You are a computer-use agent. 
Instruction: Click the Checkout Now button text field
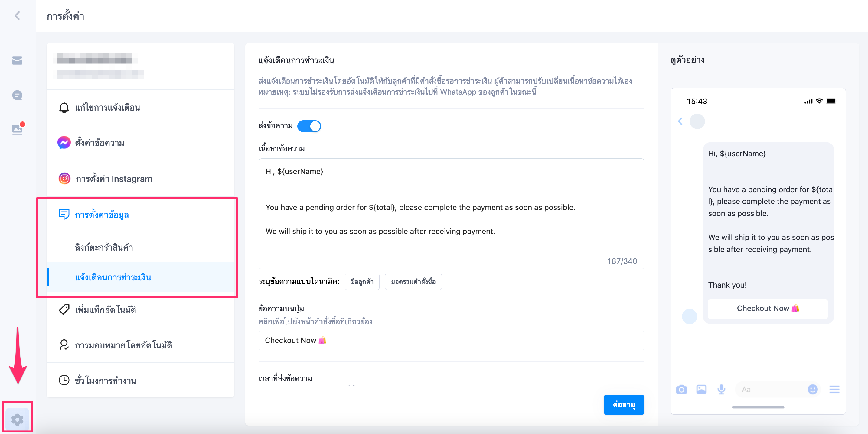pos(451,340)
